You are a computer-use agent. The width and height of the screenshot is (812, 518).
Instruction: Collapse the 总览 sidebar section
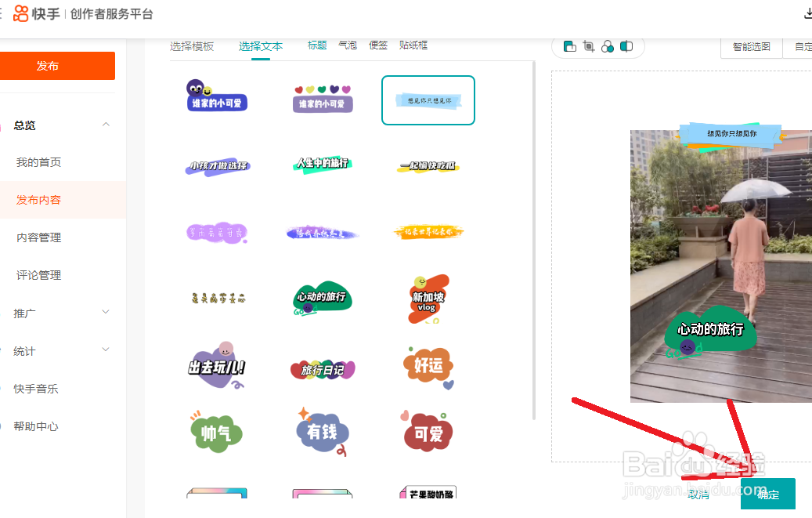(106, 125)
